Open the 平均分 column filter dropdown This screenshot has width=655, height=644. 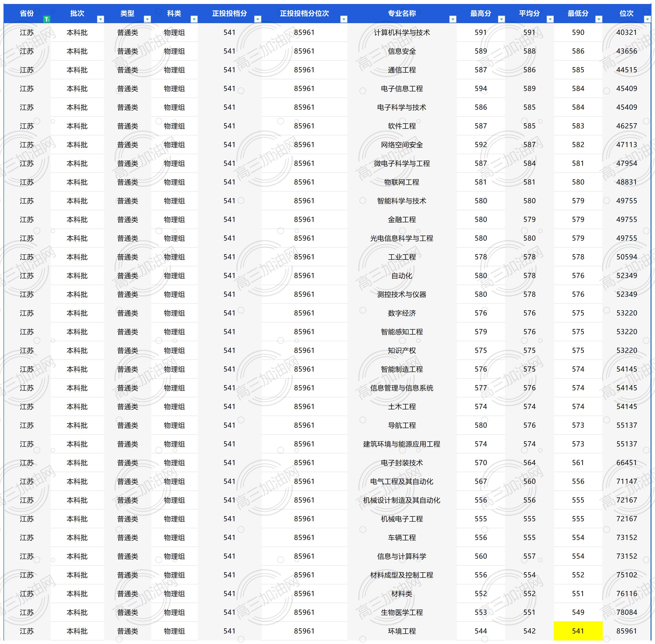pyautogui.click(x=550, y=19)
